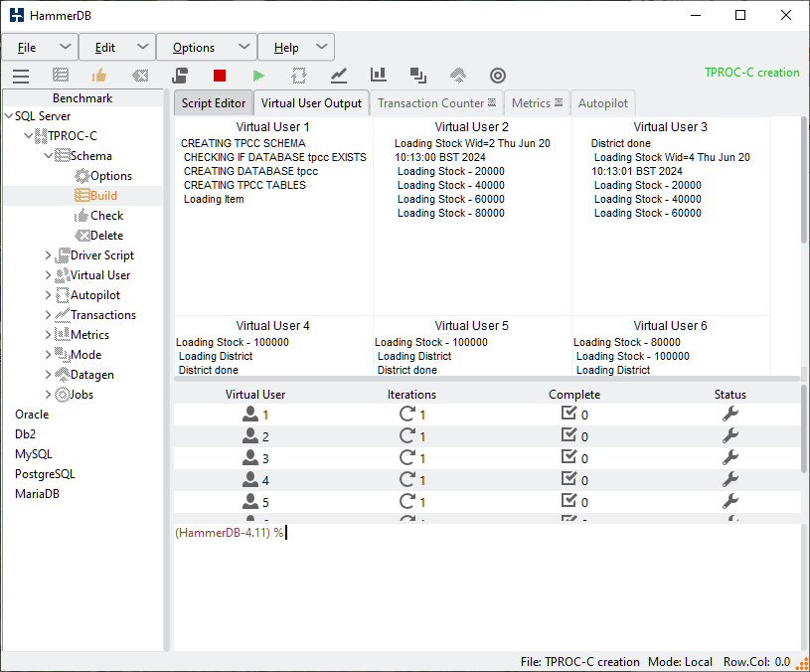The height and width of the screenshot is (672, 810).
Task: Click the Load Driver Script toolbar icon
Action: point(180,76)
